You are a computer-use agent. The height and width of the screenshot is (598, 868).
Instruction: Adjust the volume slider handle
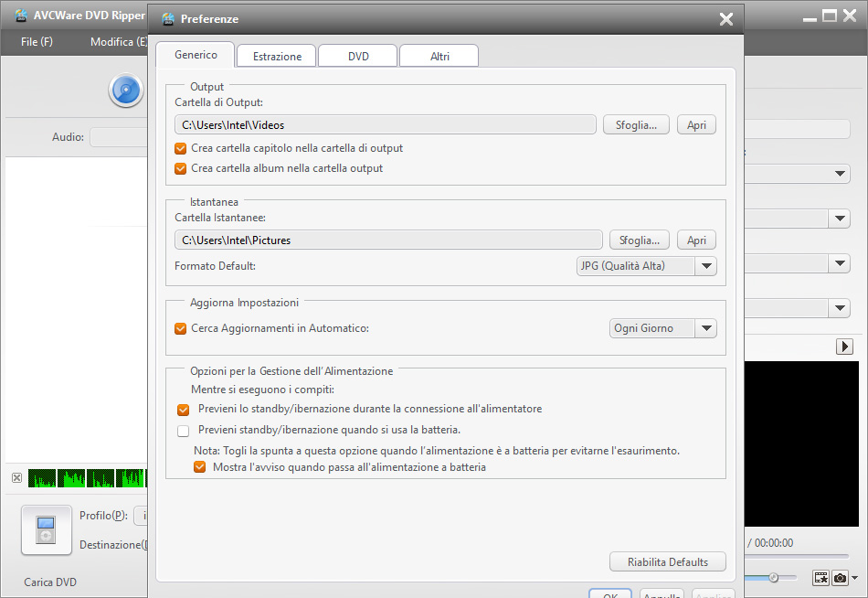tap(774, 578)
